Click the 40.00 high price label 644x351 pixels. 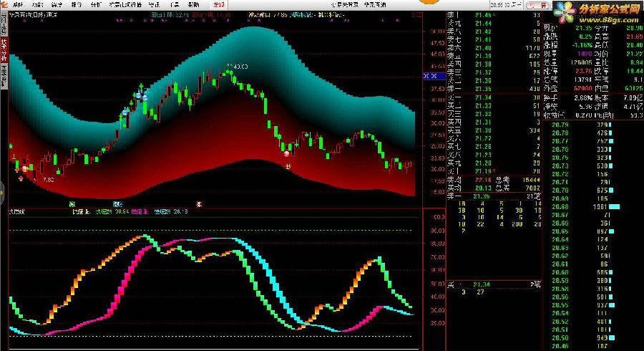click(238, 66)
